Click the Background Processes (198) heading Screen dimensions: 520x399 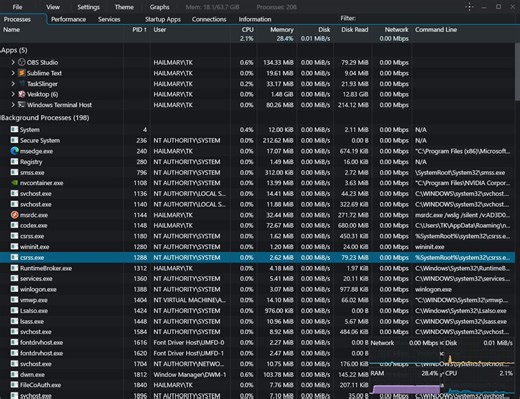tap(45, 118)
